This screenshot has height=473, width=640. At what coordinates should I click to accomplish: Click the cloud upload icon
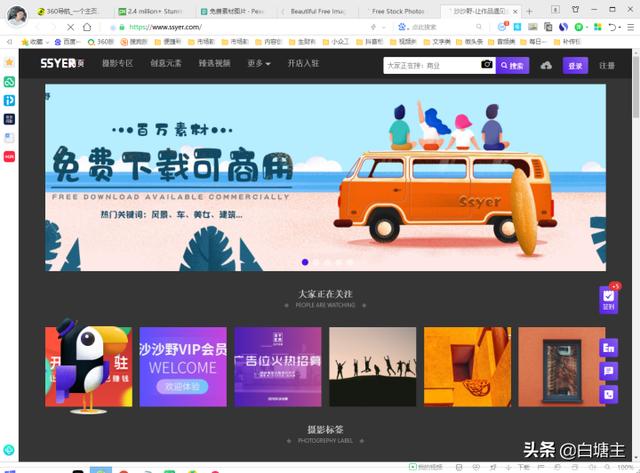pyautogui.click(x=546, y=65)
